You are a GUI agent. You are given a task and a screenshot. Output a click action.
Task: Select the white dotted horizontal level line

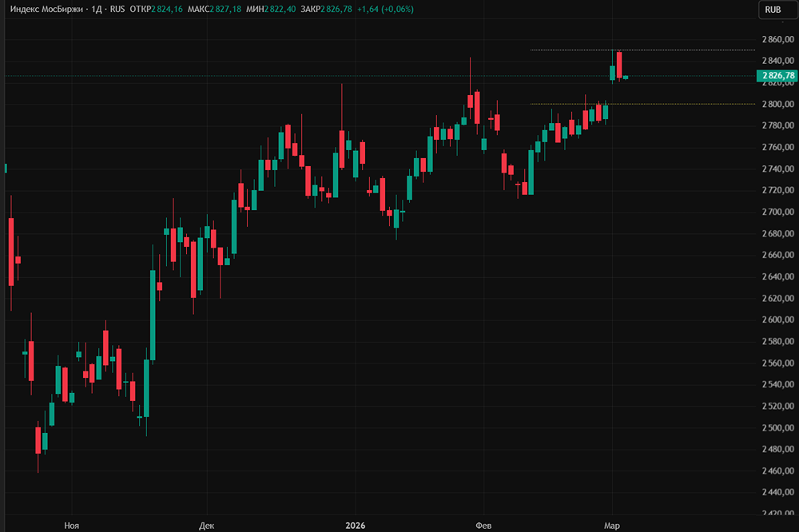point(642,50)
